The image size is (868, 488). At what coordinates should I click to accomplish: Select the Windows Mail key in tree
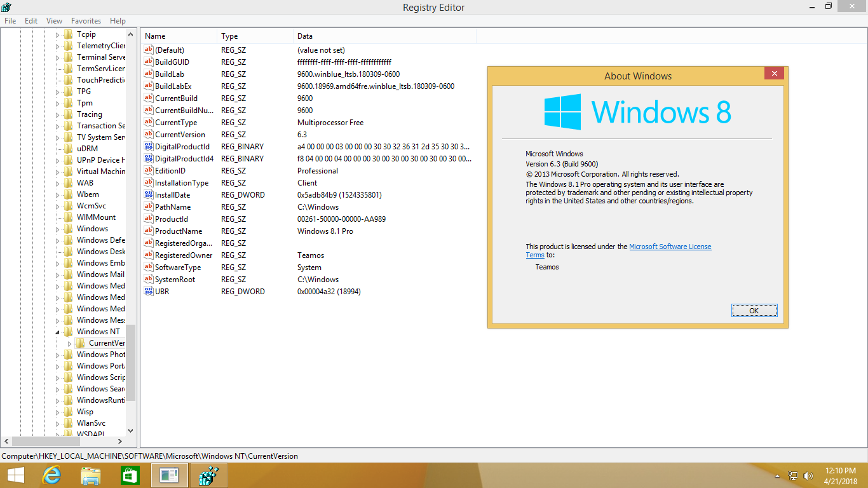click(x=100, y=274)
